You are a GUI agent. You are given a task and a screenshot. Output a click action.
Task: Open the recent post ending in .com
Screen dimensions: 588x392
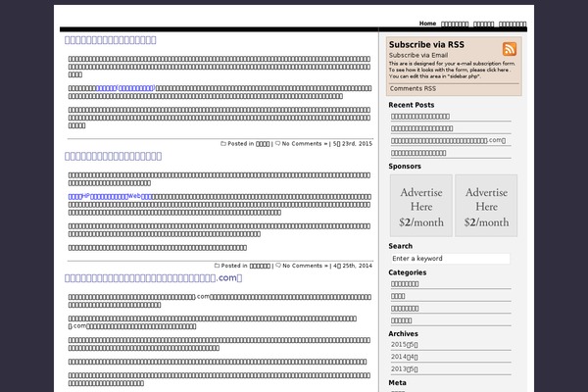pos(448,141)
